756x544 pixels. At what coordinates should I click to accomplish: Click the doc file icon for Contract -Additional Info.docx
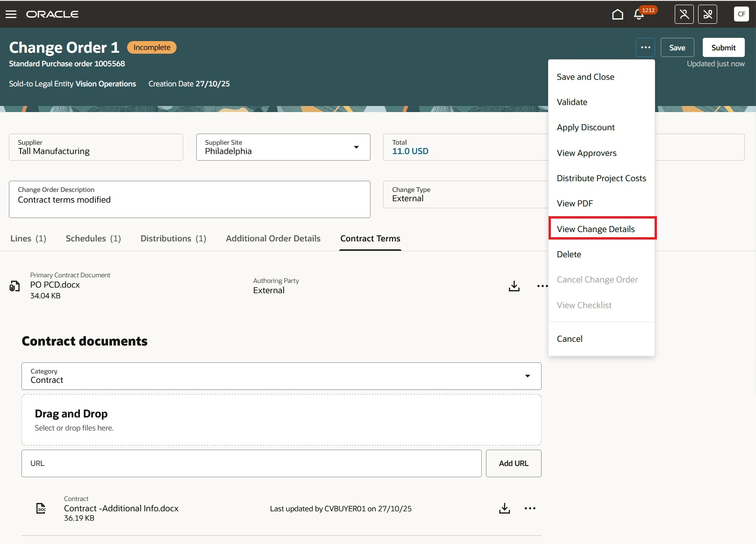pos(41,508)
